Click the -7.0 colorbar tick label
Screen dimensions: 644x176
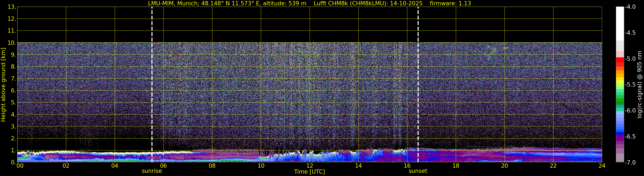coord(630,162)
